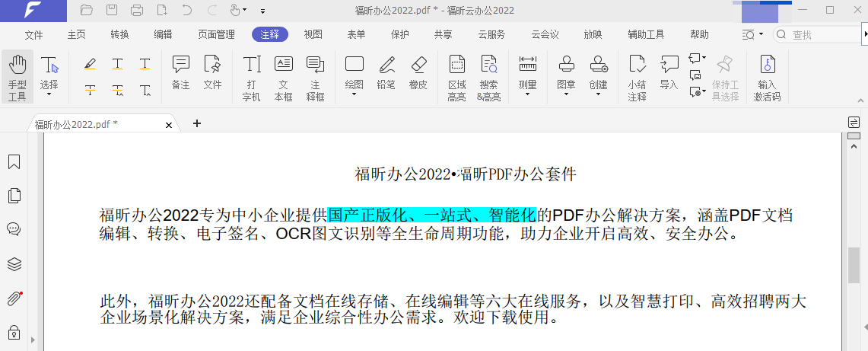Select the Eraser tool (橡皮)
This screenshot has height=351, width=868.
418,72
